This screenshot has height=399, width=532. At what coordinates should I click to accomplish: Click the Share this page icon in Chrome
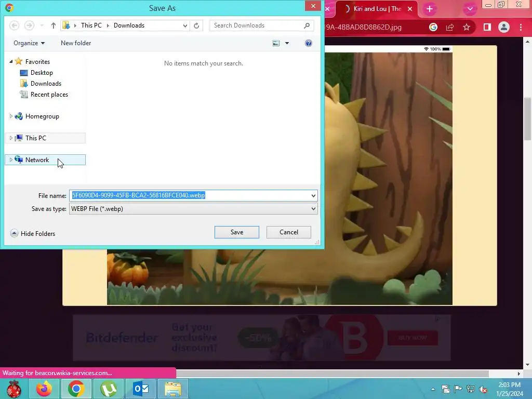click(x=450, y=27)
